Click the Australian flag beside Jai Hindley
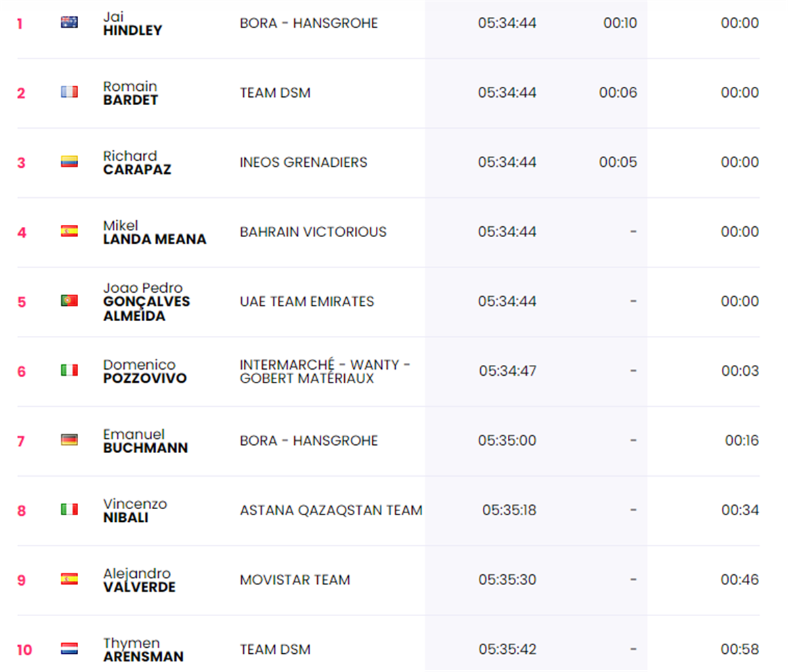The width and height of the screenshot is (788, 672). pos(69,22)
